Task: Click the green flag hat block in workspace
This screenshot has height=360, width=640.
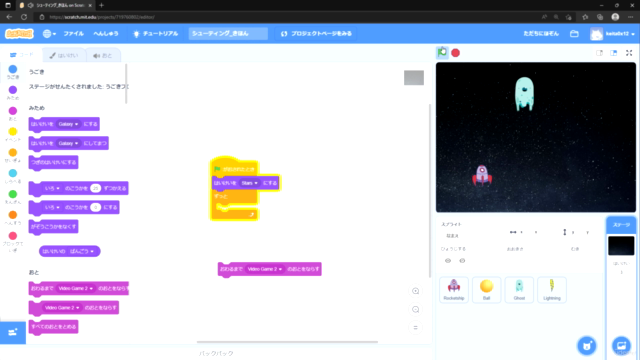Action: 234,167
